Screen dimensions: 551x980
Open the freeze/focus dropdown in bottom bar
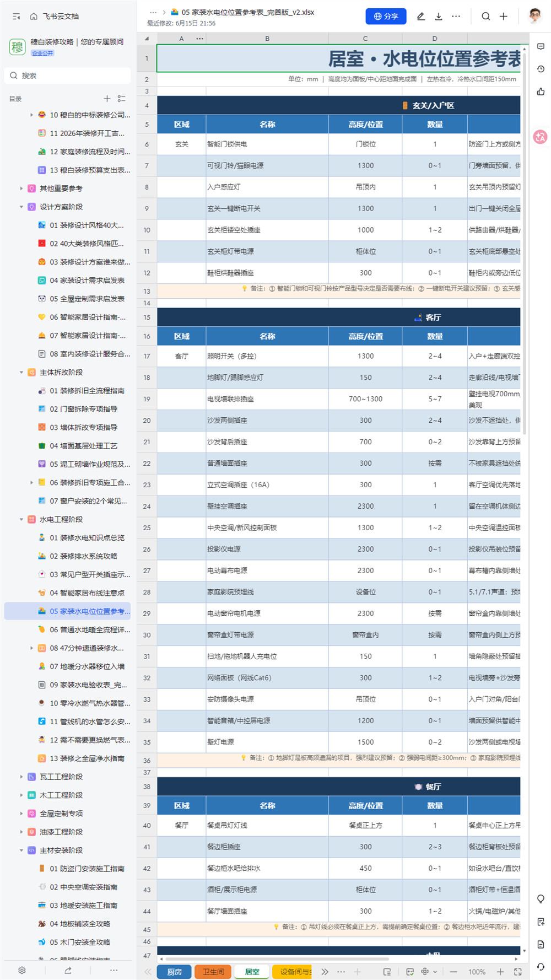coord(429,972)
